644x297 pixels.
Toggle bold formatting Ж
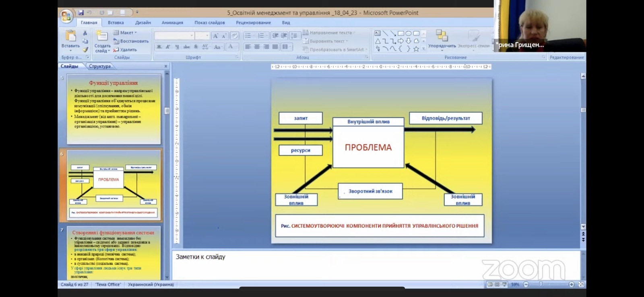(x=159, y=47)
